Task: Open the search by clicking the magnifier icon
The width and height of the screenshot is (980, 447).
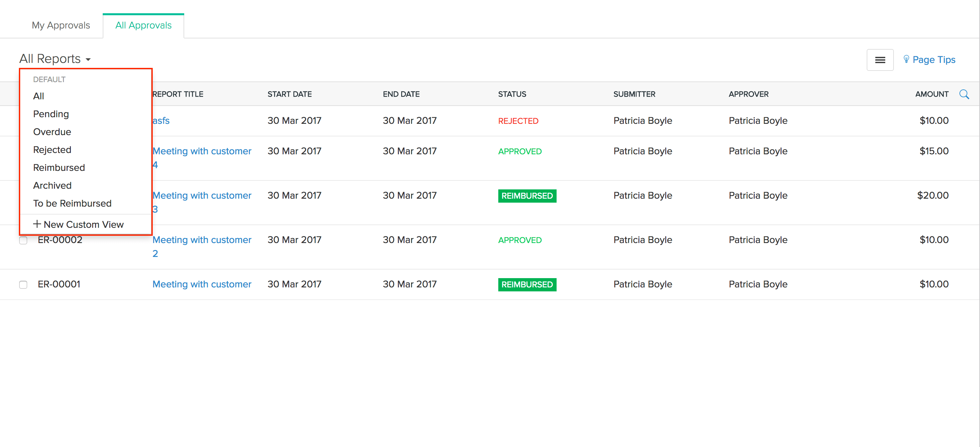Action: pos(965,94)
